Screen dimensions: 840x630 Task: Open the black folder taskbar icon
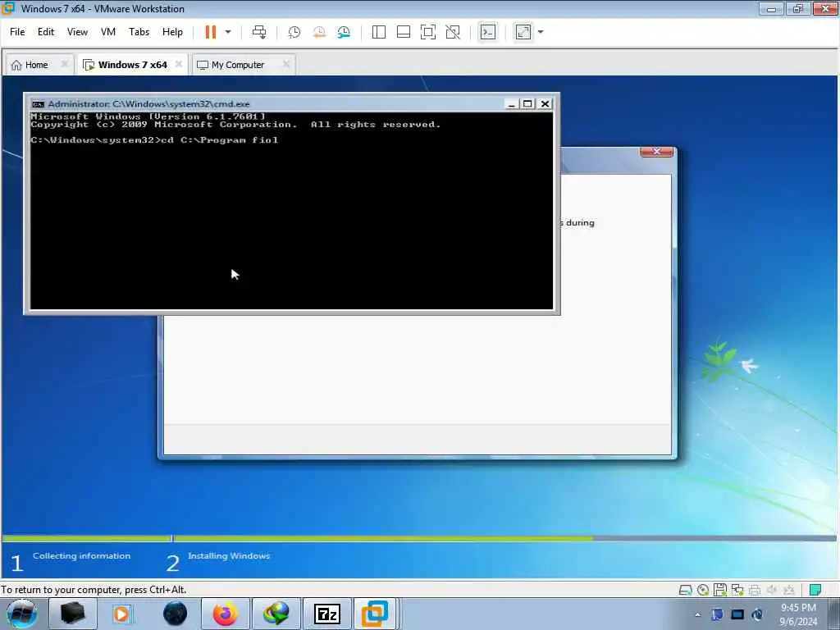pos(73,614)
